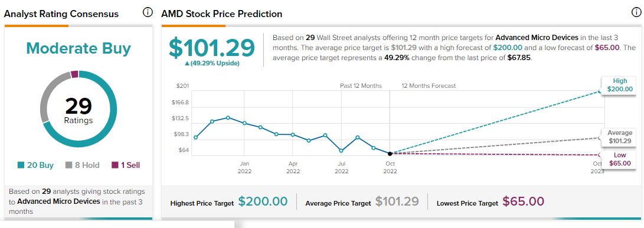The width and height of the screenshot is (644, 228).
Task: Click the 29 Ratings donut center
Action: pos(79,110)
